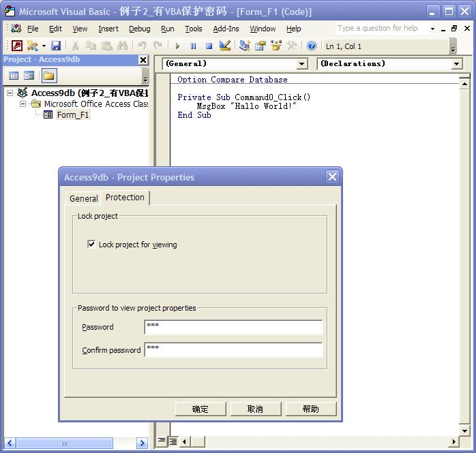This screenshot has width=476, height=453.
Task: Open the Help menu
Action: click(293, 29)
